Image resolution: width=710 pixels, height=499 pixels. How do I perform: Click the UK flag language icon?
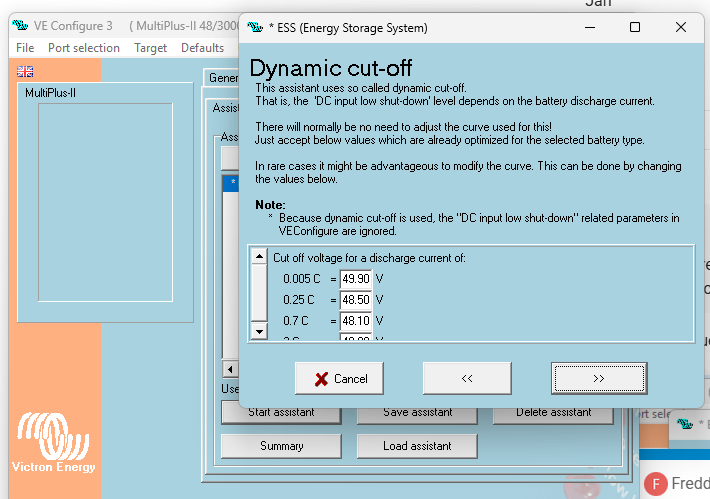tap(25, 71)
